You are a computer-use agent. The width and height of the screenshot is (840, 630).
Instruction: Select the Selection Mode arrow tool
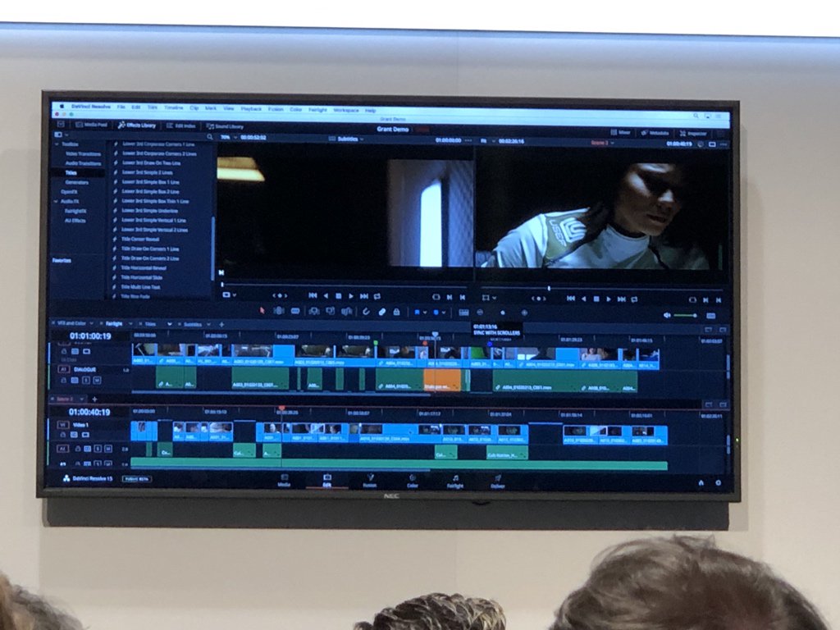(x=262, y=310)
